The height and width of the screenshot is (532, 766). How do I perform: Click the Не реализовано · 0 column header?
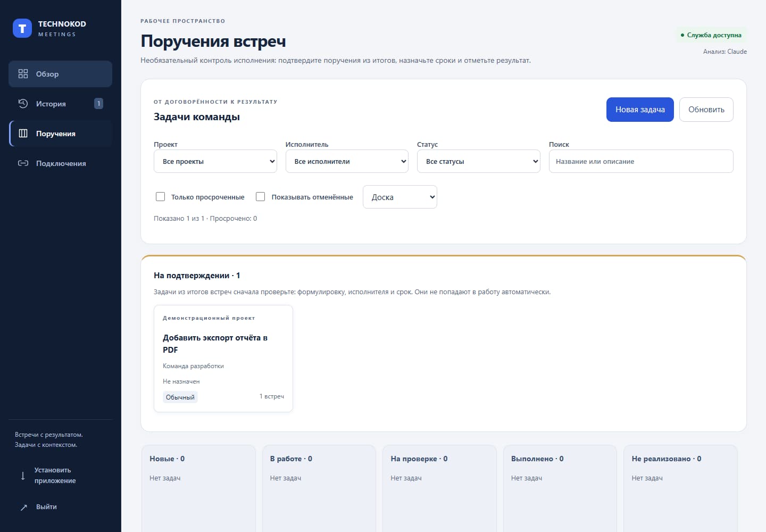pos(667,459)
